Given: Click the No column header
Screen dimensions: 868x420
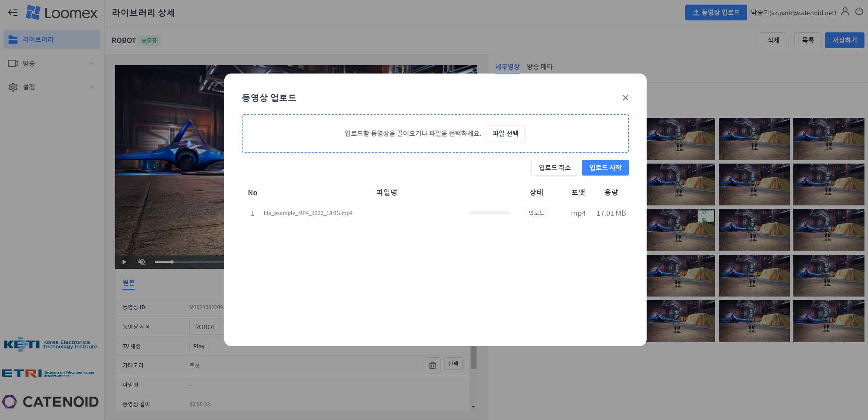Looking at the screenshot, I should coord(252,193).
